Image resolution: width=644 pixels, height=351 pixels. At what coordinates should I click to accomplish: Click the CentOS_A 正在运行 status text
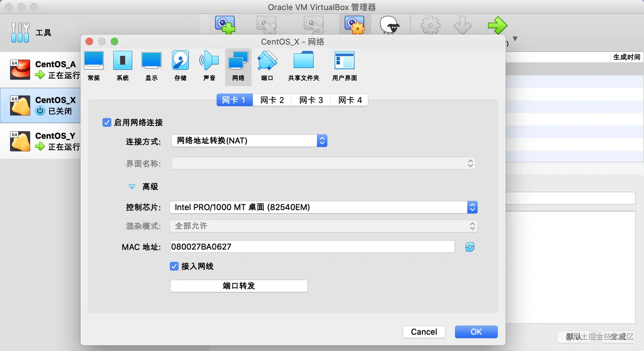64,75
